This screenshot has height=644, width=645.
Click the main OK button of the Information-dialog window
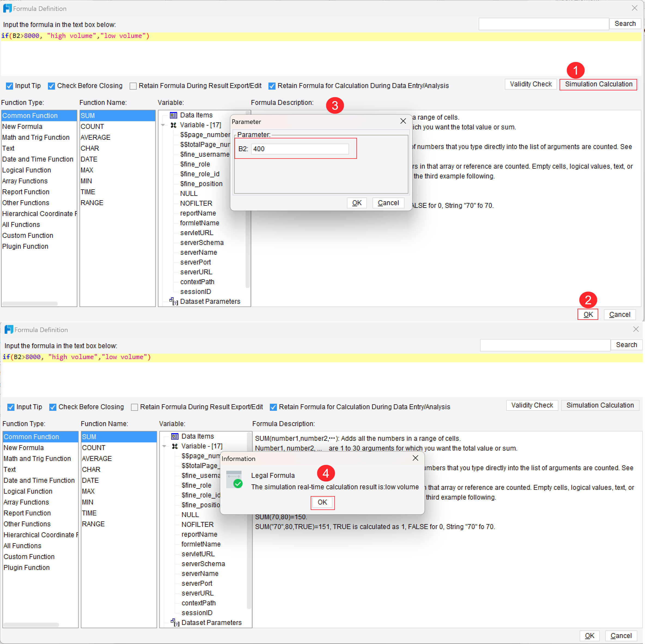coord(589,636)
